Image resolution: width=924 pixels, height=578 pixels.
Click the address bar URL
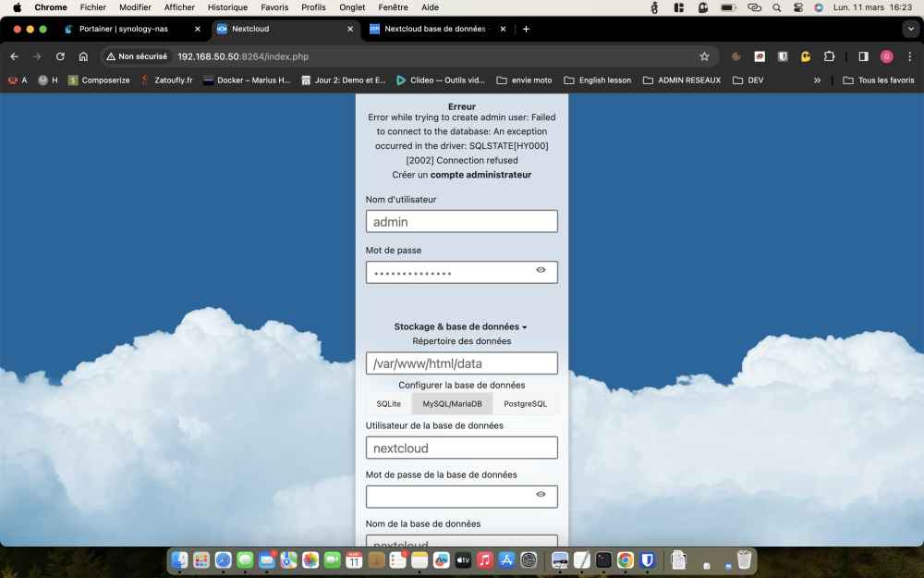point(243,56)
